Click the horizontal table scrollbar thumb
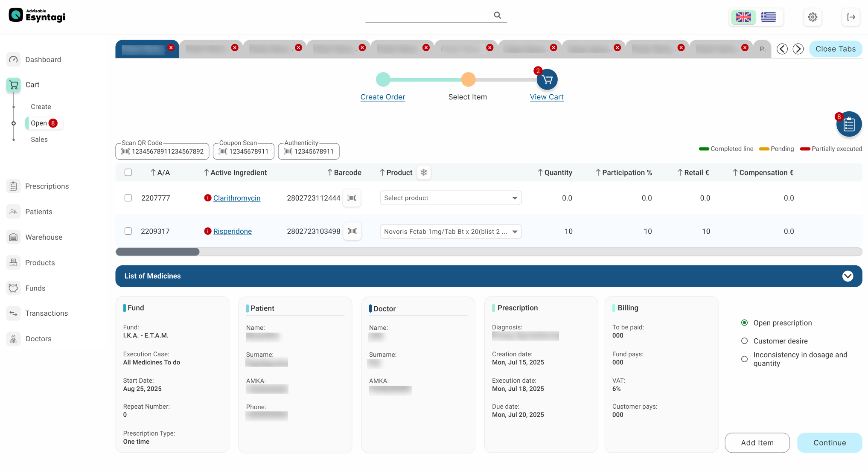868x471 pixels. click(x=157, y=252)
